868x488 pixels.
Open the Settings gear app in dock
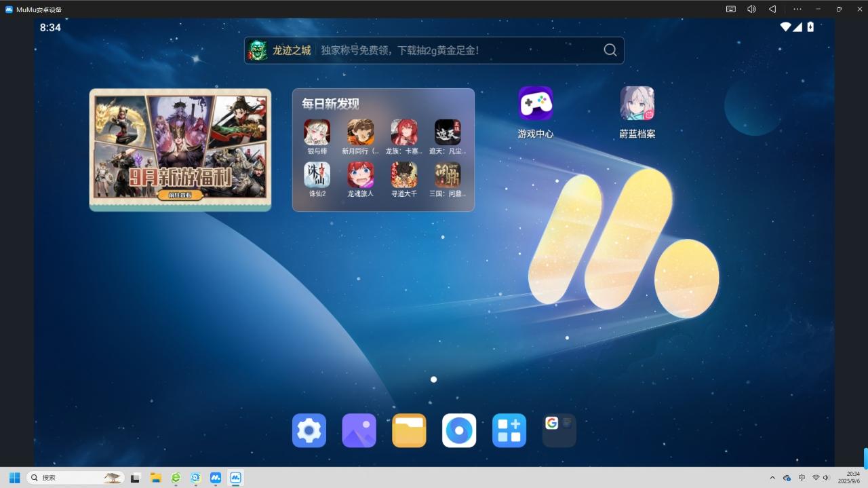click(309, 430)
